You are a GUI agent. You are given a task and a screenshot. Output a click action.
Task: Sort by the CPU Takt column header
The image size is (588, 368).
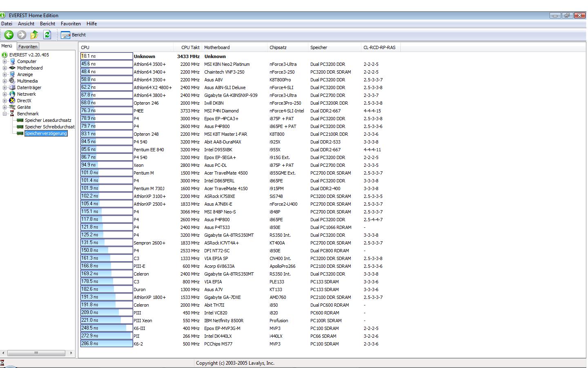(x=187, y=47)
